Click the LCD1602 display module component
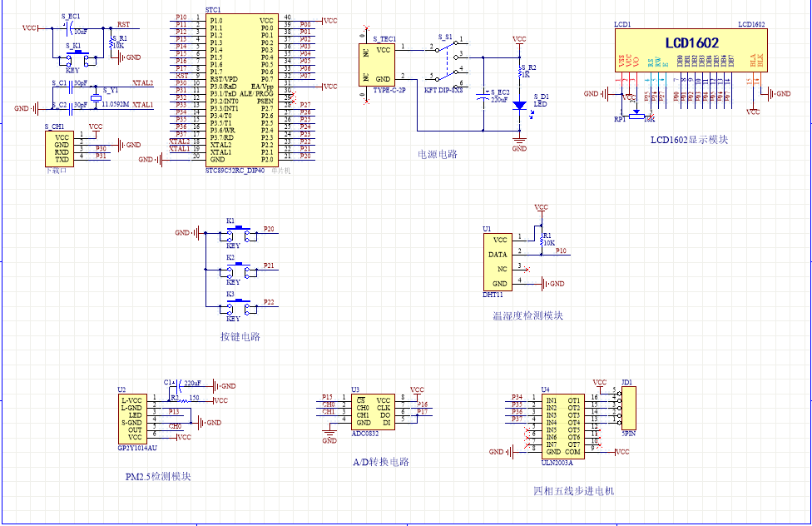812x526 pixels. click(691, 50)
